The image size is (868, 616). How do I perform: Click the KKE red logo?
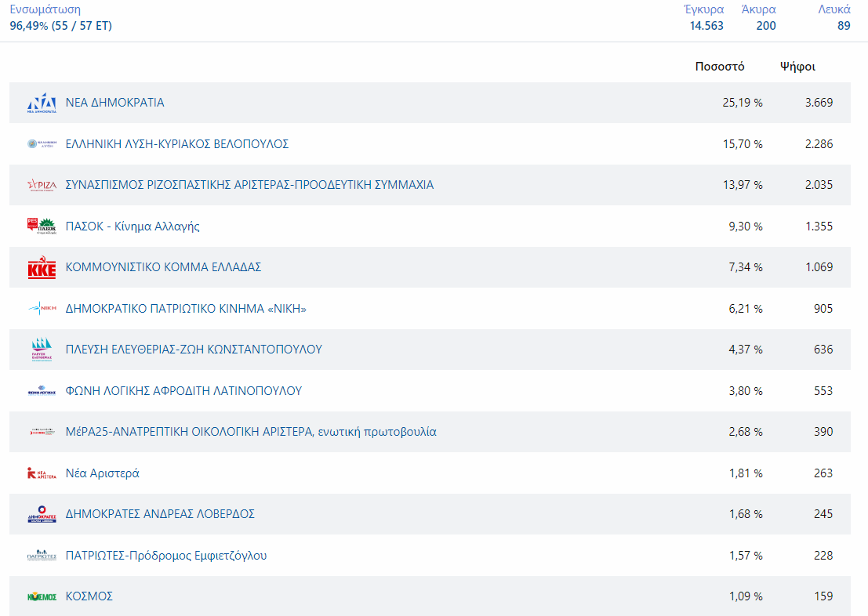tap(42, 267)
